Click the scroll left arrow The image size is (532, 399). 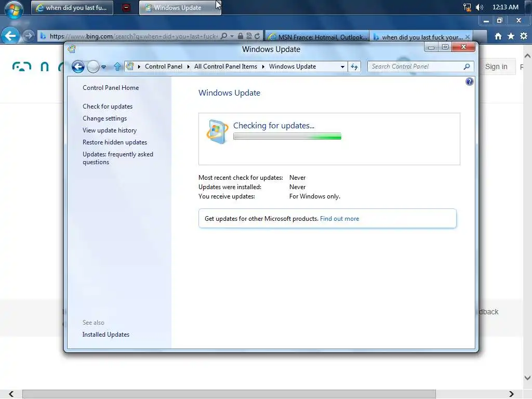11,394
